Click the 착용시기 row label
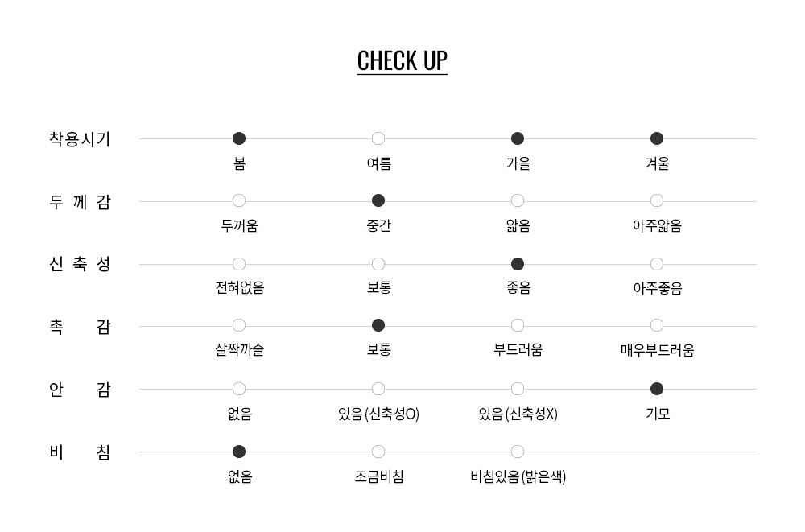805x532 pixels. click(x=80, y=139)
